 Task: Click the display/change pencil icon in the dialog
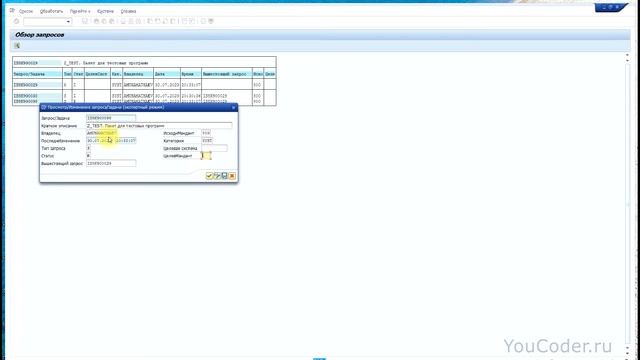coord(217,176)
